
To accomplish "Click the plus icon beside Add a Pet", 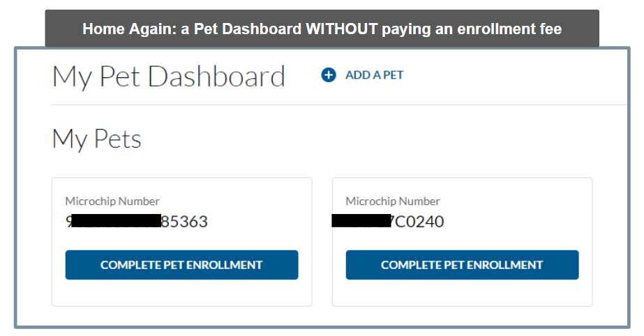I will (x=329, y=75).
